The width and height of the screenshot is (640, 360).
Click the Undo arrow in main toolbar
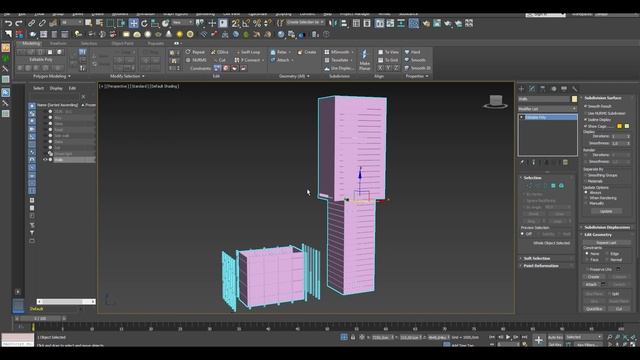click(x=8, y=24)
